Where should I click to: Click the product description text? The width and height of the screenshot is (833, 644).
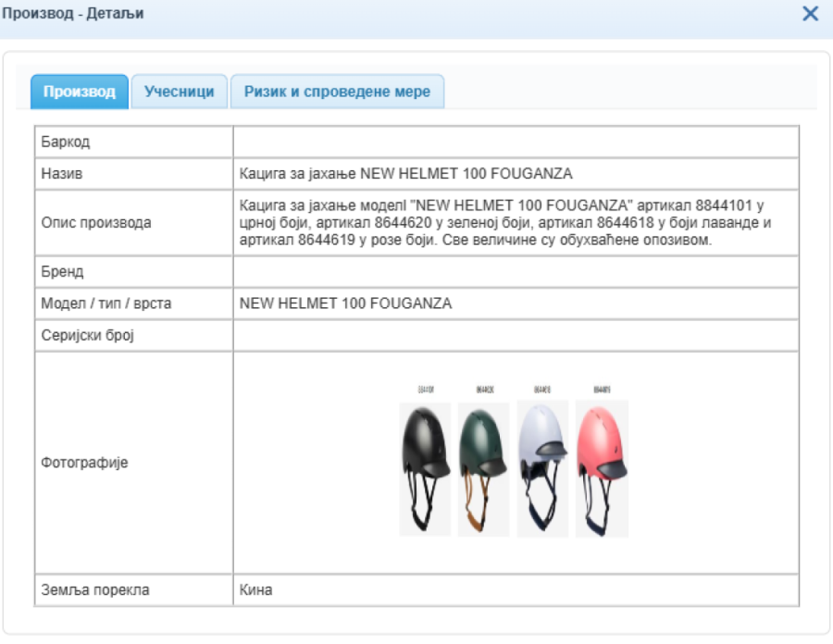(504, 222)
